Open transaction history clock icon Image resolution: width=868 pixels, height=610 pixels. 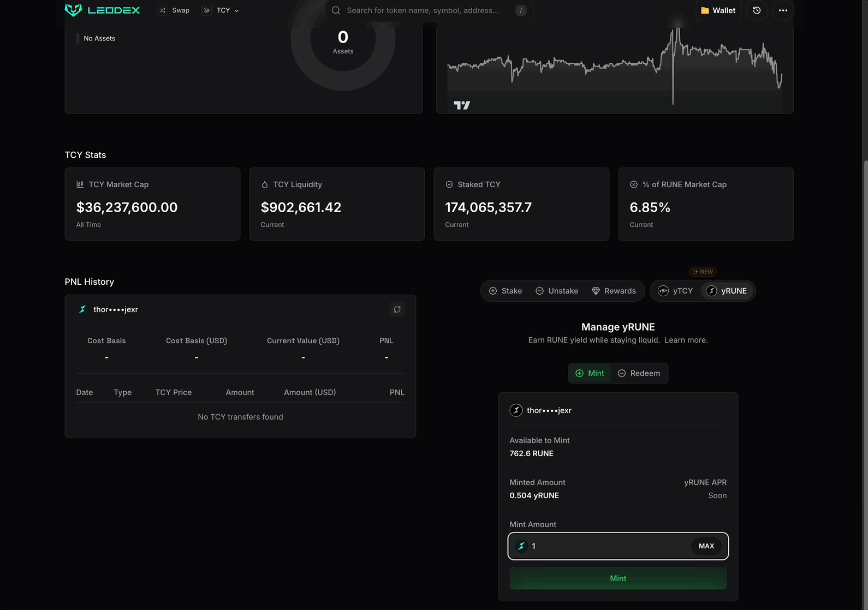click(x=757, y=10)
